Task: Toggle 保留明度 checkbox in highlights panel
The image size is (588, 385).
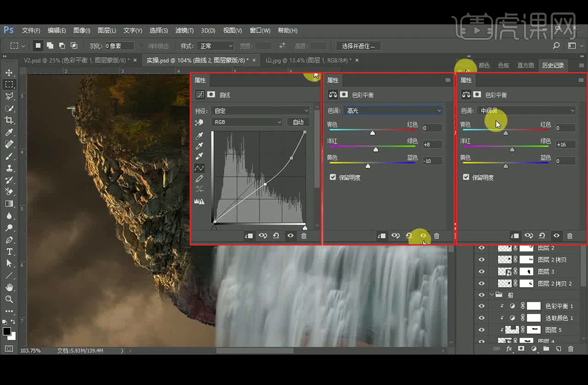Action: [333, 177]
